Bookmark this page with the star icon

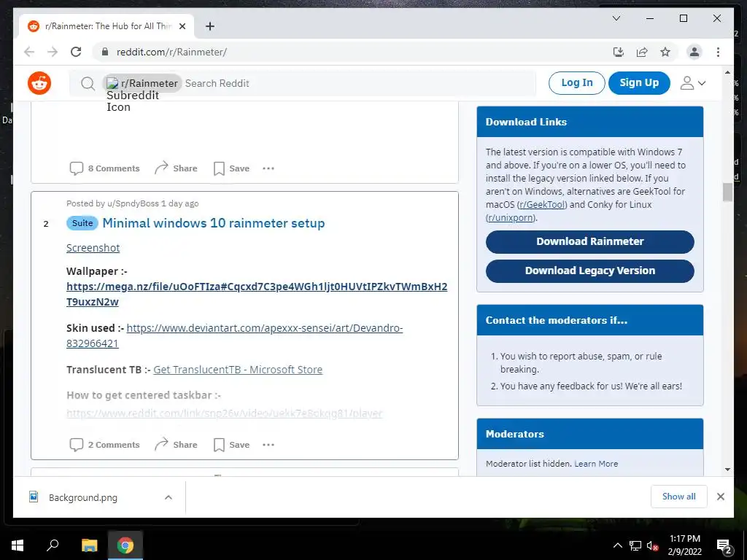(665, 52)
